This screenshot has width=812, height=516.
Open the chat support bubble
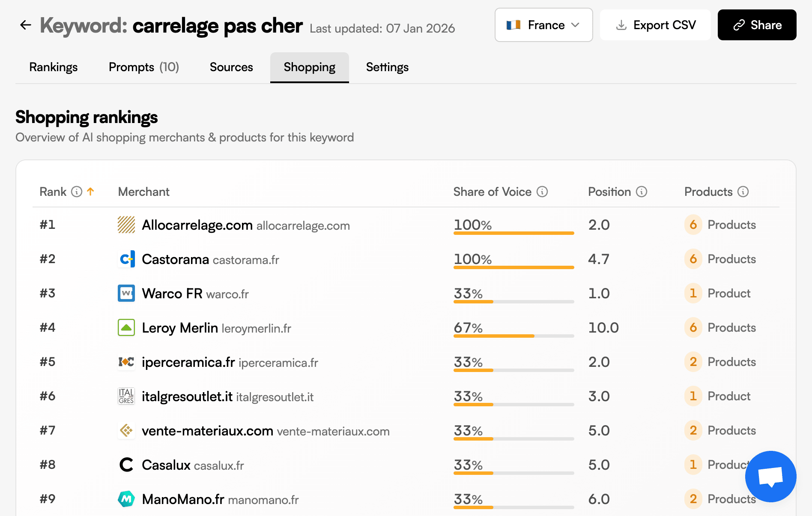click(770, 477)
